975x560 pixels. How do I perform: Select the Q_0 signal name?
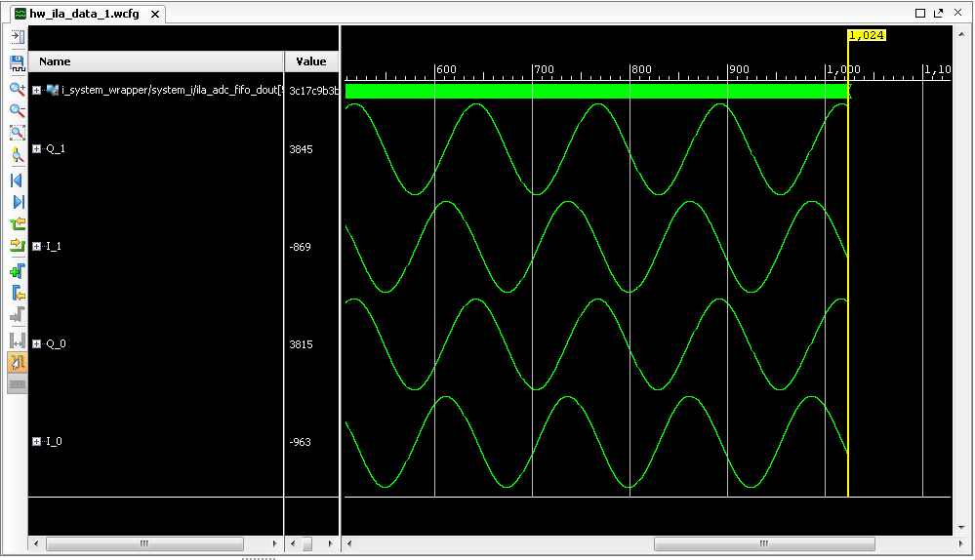pos(56,343)
